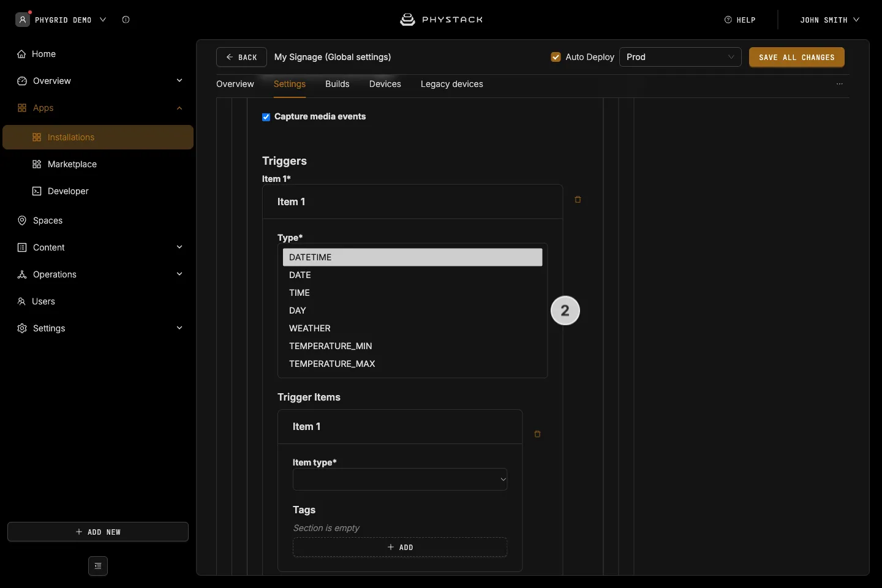The width and height of the screenshot is (882, 588).
Task: Open the three-dot more options menu
Action: (x=840, y=84)
